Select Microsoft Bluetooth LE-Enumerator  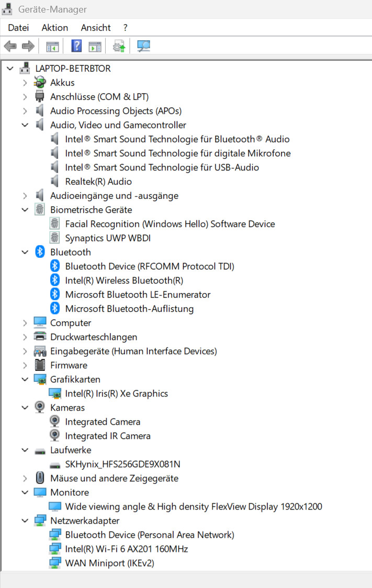(x=138, y=295)
